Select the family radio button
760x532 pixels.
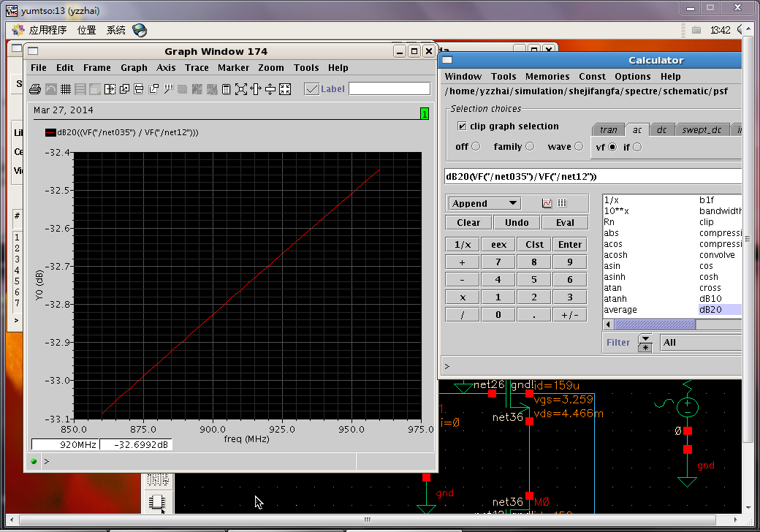click(x=530, y=146)
